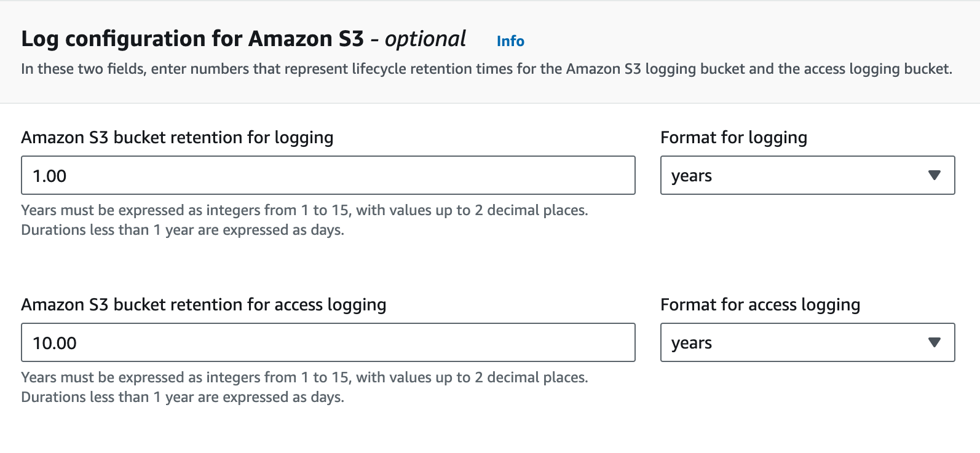
Task: Select the 'years' value in Format for access logging
Action: pos(692,343)
